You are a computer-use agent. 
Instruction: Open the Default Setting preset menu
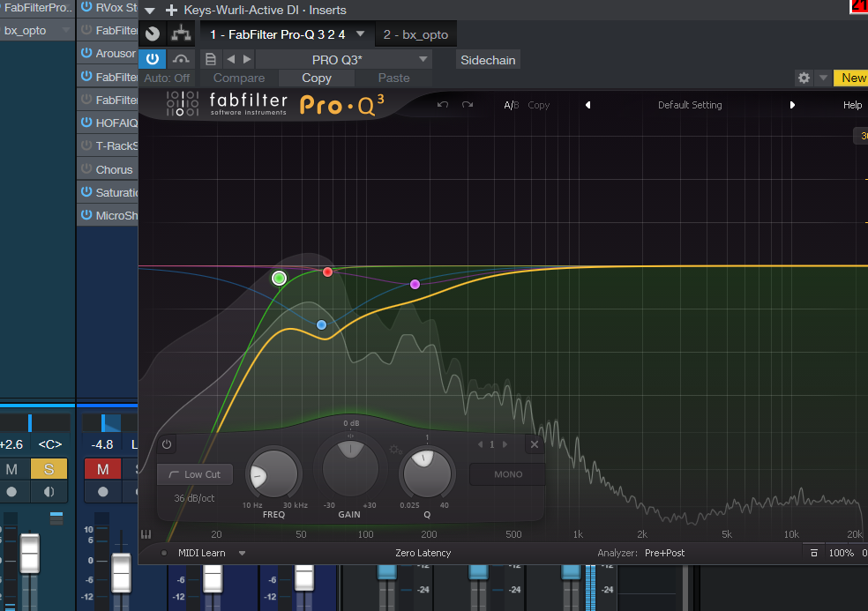point(690,105)
